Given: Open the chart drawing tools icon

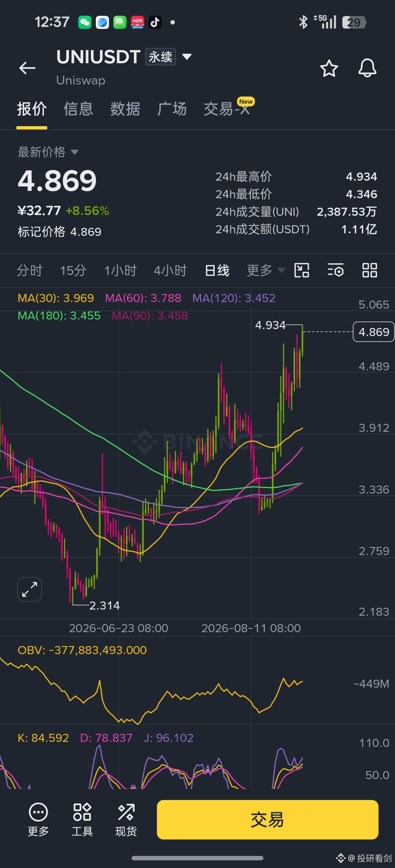Looking at the screenshot, I should [302, 271].
